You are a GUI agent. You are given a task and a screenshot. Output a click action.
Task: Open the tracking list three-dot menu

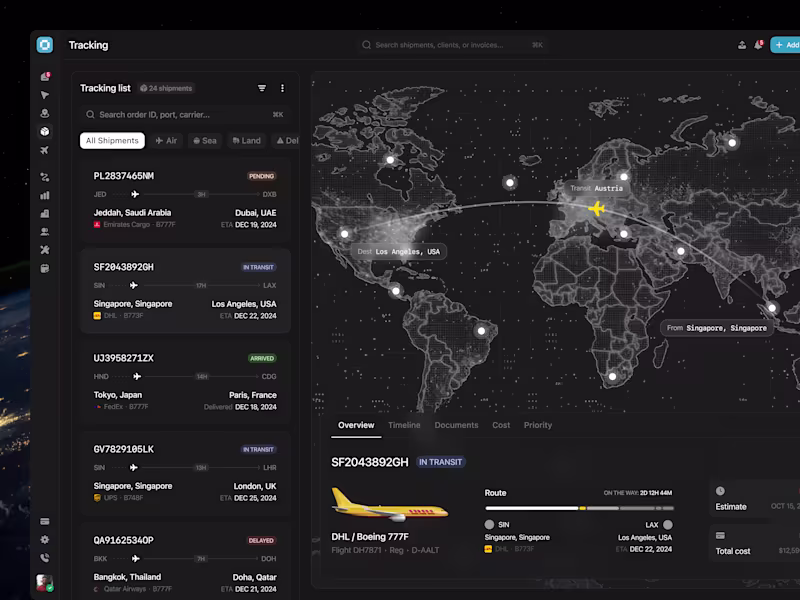(282, 88)
